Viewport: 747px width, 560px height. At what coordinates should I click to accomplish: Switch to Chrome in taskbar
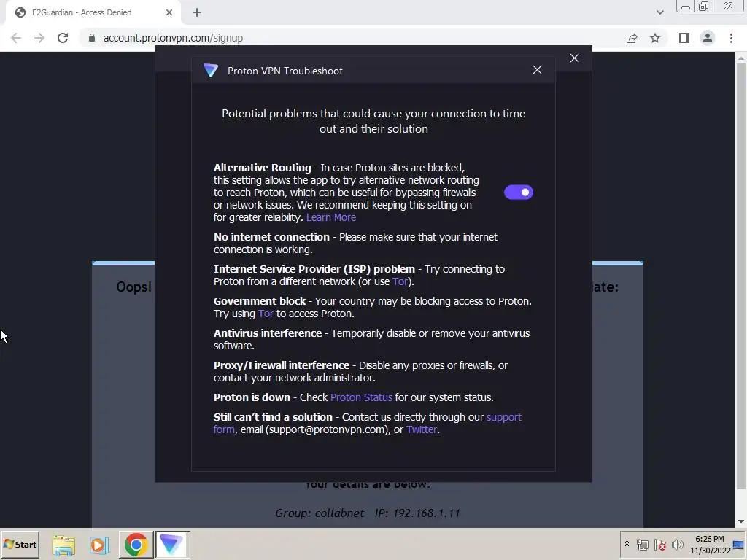[136, 545]
